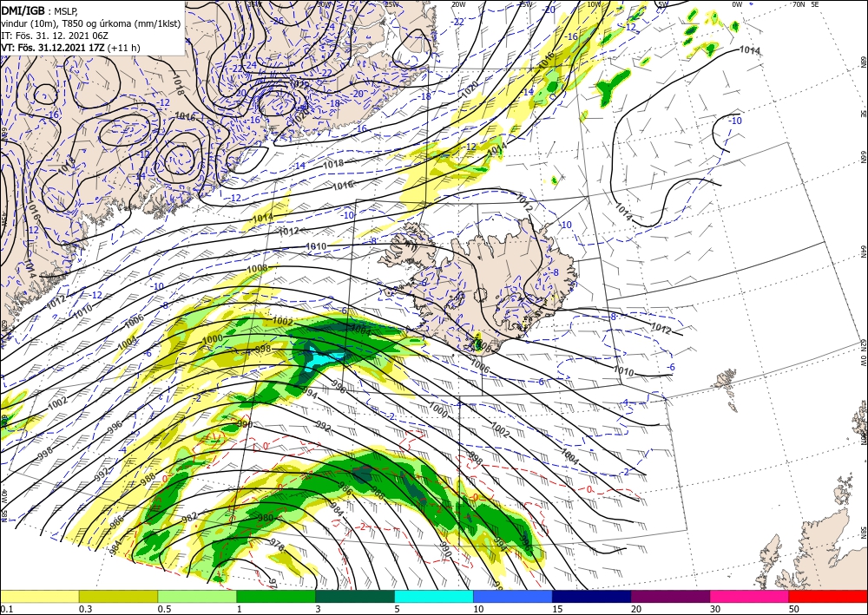Screen dimensions: 868x615
Task: Click the legend value 30
Action: coord(714,609)
